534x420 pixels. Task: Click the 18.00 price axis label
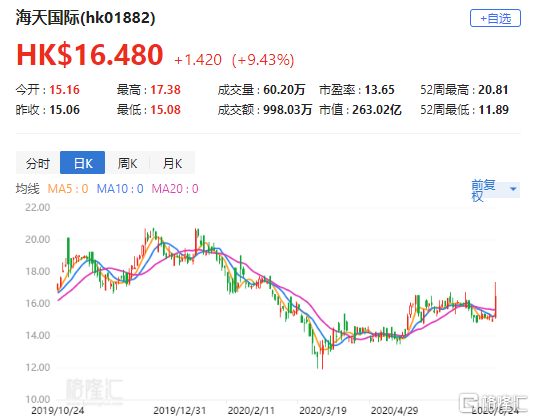tap(37, 271)
